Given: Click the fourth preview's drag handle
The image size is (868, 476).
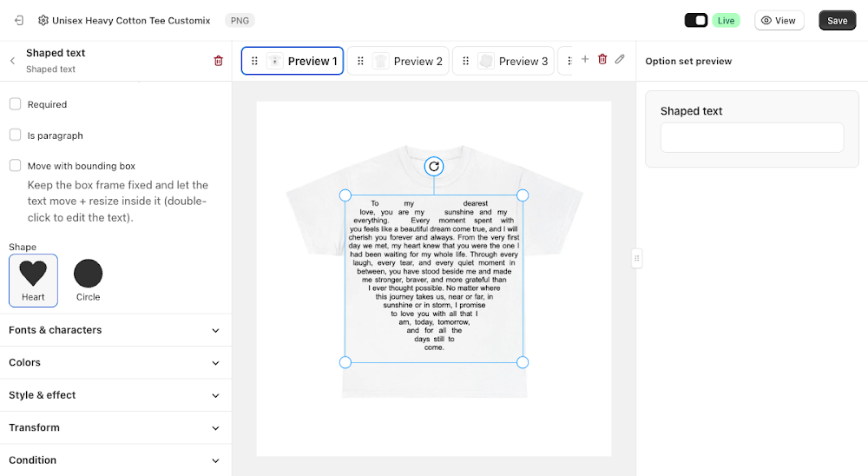Looking at the screenshot, I should tap(569, 61).
